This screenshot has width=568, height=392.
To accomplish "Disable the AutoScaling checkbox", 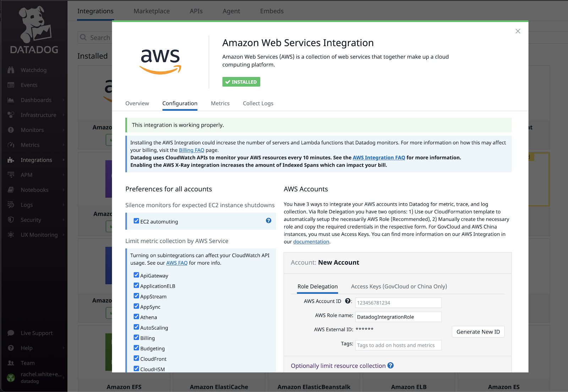I will (x=136, y=327).
